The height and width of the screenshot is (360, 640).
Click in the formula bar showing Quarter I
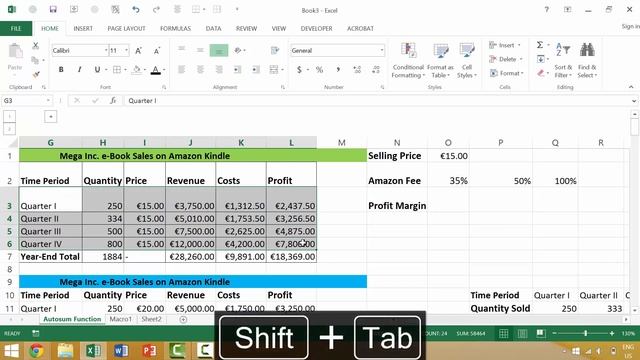(376, 101)
